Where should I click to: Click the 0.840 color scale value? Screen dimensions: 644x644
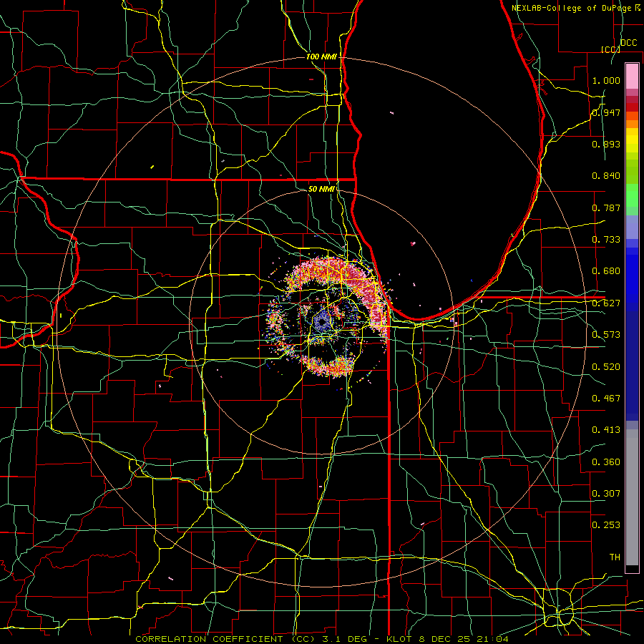coord(606,176)
